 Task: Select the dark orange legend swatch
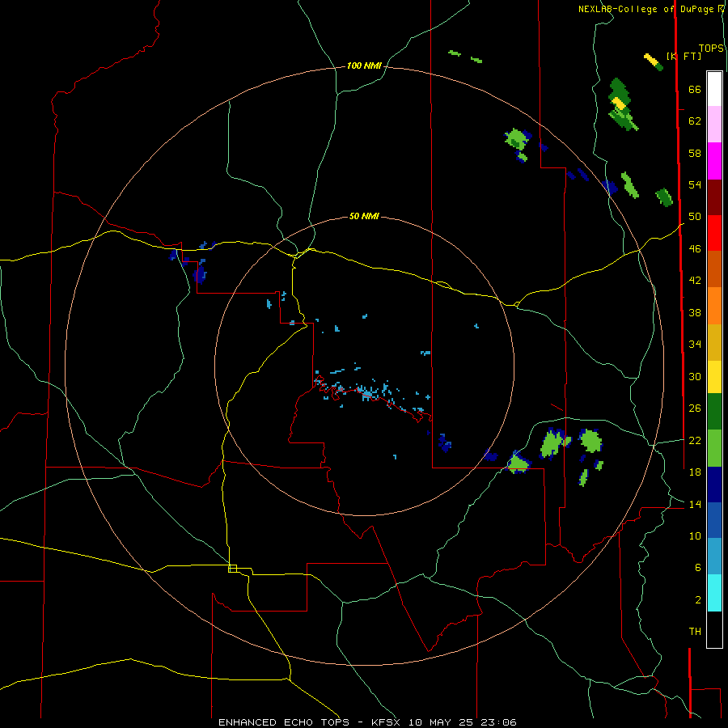click(x=714, y=269)
